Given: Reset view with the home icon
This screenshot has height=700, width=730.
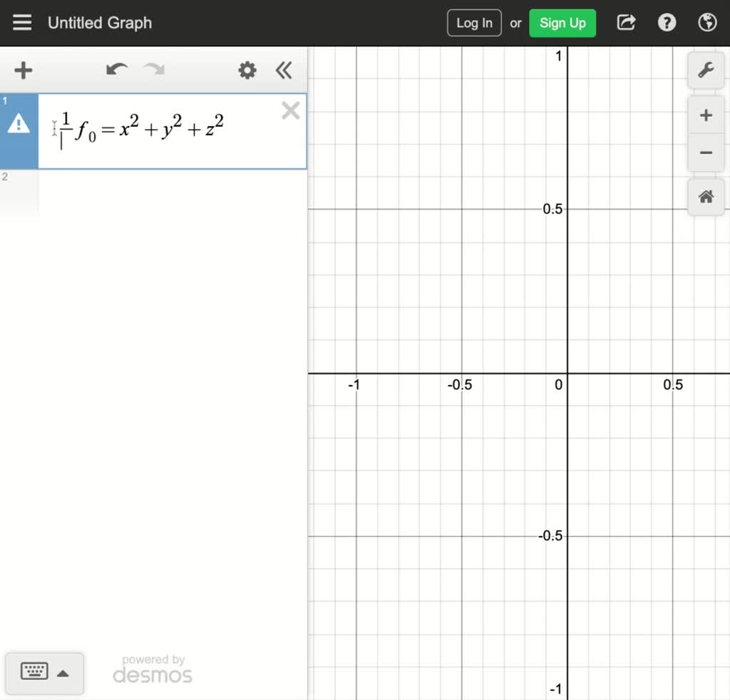Looking at the screenshot, I should (x=705, y=197).
